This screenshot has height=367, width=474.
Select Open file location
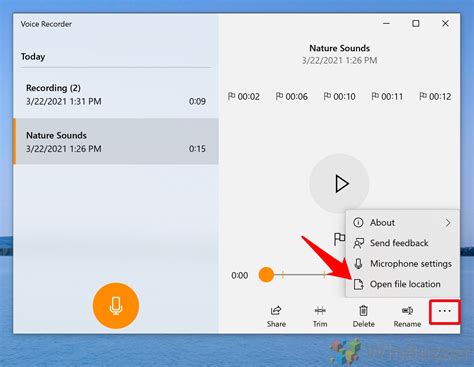click(x=403, y=284)
